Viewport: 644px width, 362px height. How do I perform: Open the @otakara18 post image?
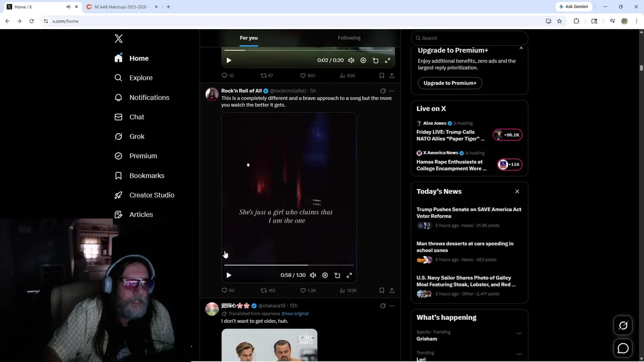pos(269,345)
